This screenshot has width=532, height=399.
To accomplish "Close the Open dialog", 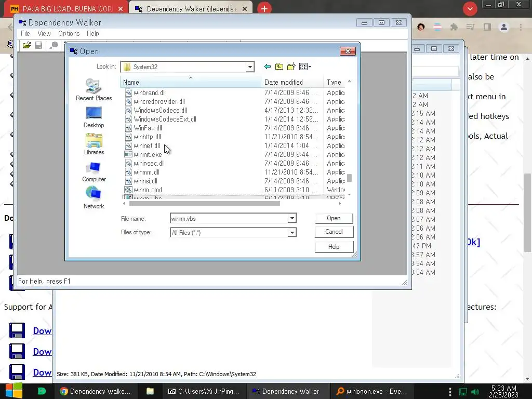I will pos(348,51).
